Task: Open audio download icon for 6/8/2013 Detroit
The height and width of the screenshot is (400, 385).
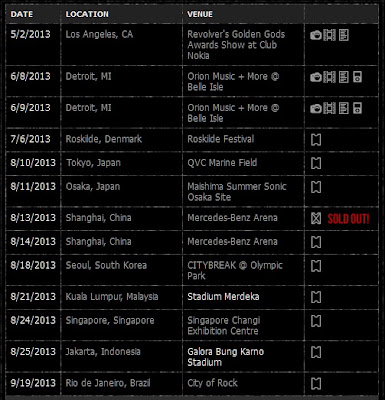Action: pyautogui.click(x=357, y=77)
